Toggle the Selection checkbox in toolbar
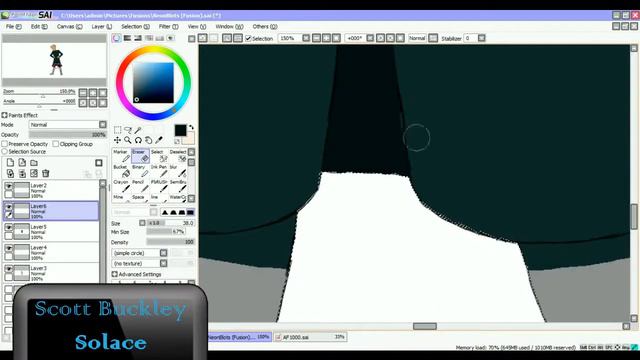This screenshot has height=360, width=640. coord(248,38)
